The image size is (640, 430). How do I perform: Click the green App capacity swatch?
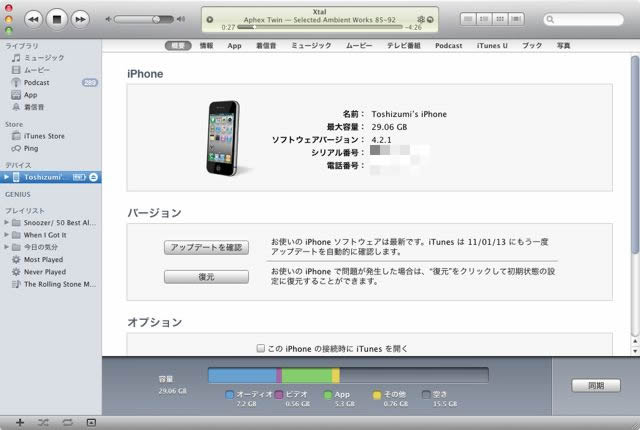pos(328,395)
